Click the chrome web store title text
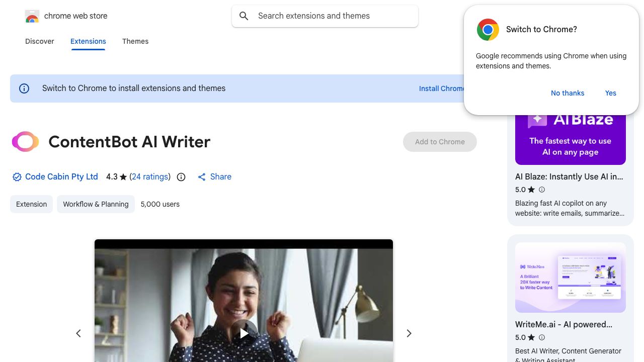This screenshot has width=644, height=362. [x=76, y=16]
